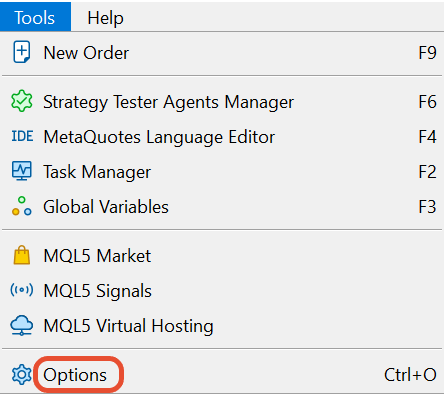Click the Options gear icon
Image resolution: width=444 pixels, height=394 pixels.
[22, 375]
